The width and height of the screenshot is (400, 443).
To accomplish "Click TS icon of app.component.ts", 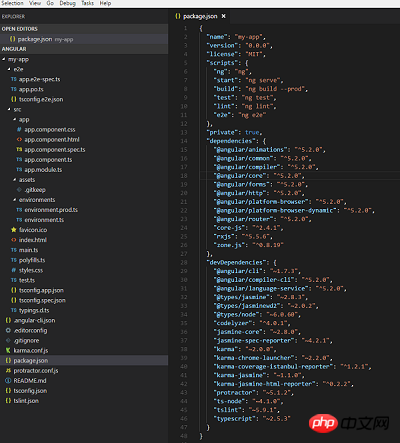I will coord(19,160).
